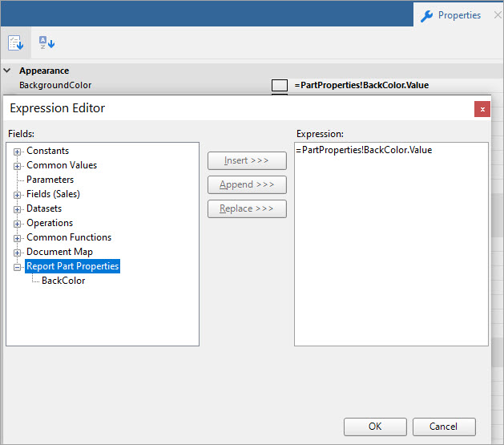Click the BackgroundColor expression value in Properties
The width and height of the screenshot is (504, 445).
[x=361, y=85]
